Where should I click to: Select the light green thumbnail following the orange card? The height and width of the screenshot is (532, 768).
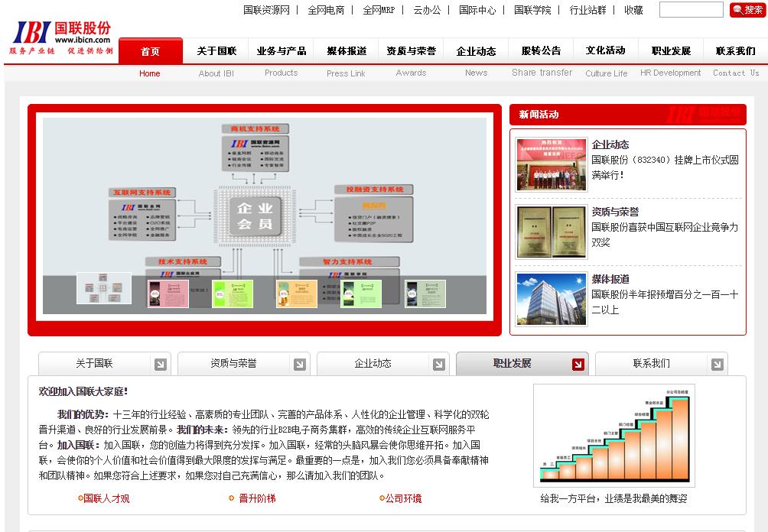pos(361,294)
